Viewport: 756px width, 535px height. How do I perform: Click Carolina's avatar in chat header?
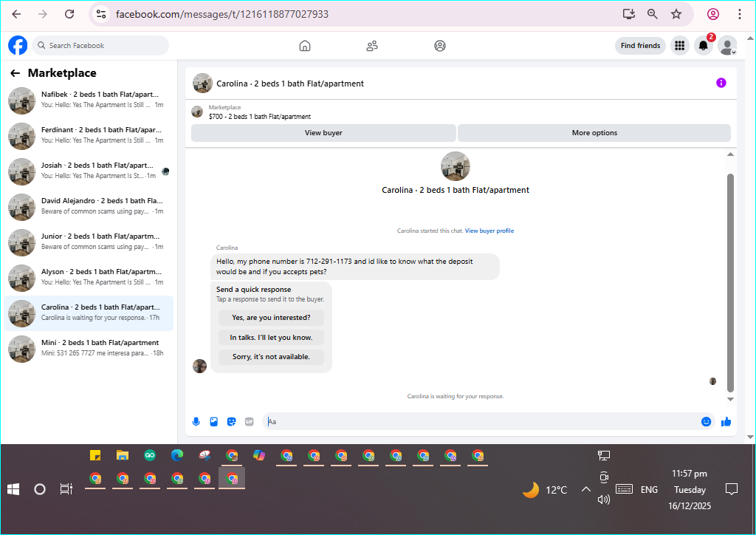pyautogui.click(x=202, y=83)
